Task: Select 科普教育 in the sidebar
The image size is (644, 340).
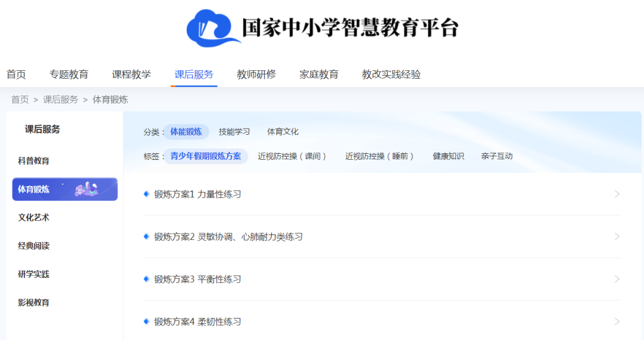Action: [x=33, y=161]
